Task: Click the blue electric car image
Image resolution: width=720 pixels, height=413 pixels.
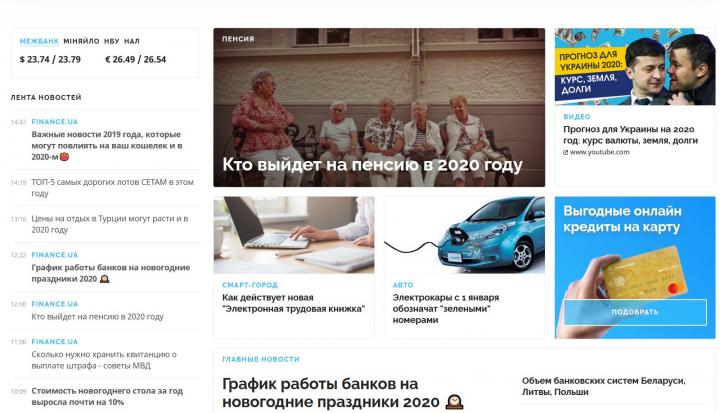Action: pyautogui.click(x=464, y=235)
